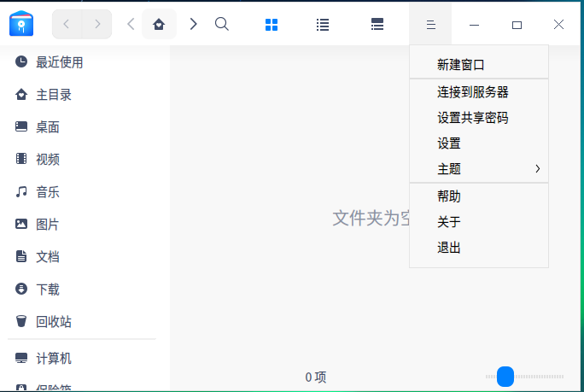Screen dimensions: 584x392
Task: Expand the 主题 submenu
Action: 478,169
